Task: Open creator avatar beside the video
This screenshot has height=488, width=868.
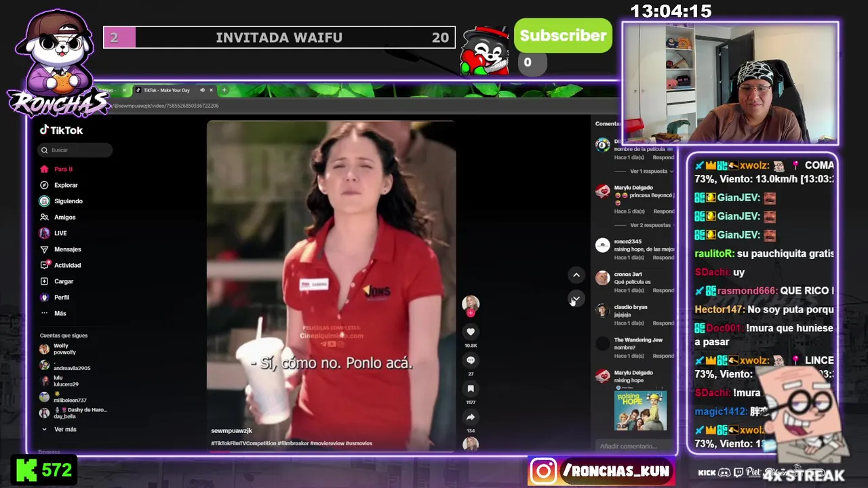Action: tap(471, 304)
